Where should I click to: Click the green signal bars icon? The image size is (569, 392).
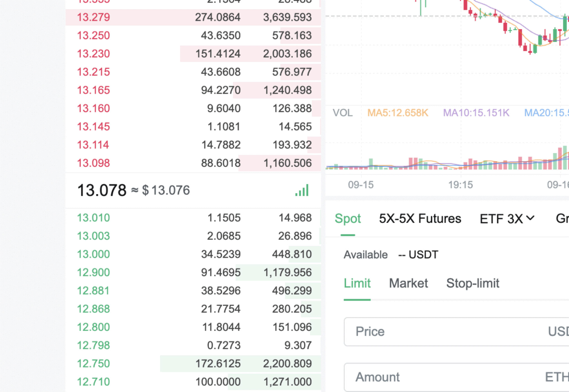[x=302, y=190]
